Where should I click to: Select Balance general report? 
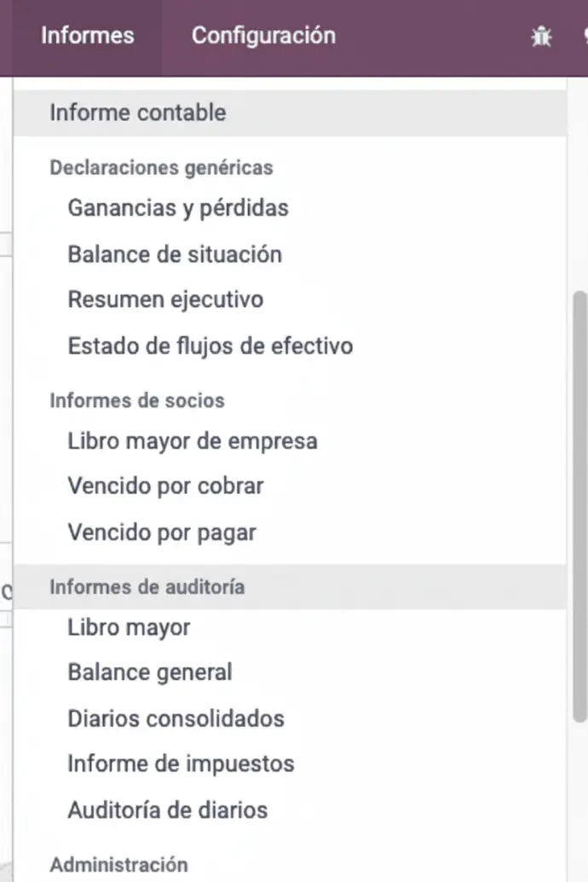(x=150, y=672)
